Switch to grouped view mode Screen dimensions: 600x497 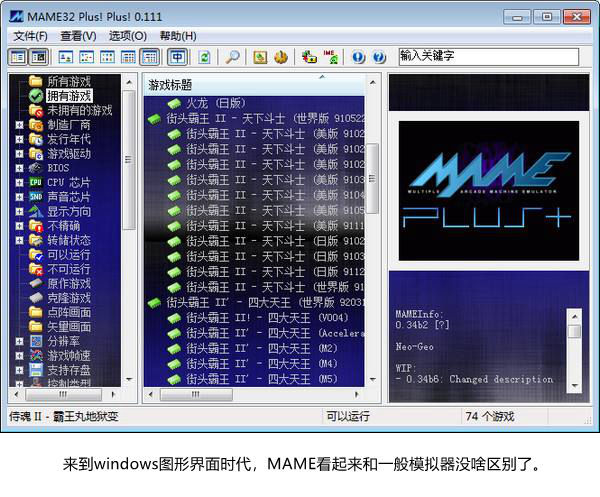coord(150,57)
